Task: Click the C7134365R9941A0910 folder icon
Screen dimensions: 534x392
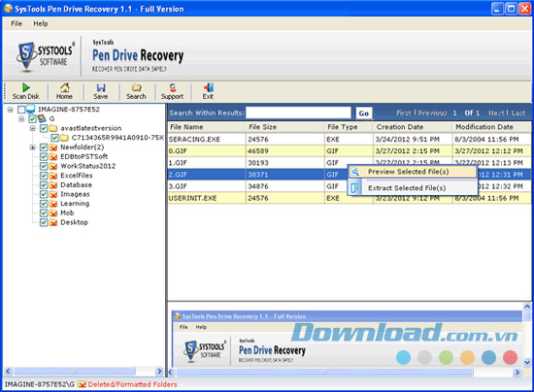Action: [x=64, y=138]
